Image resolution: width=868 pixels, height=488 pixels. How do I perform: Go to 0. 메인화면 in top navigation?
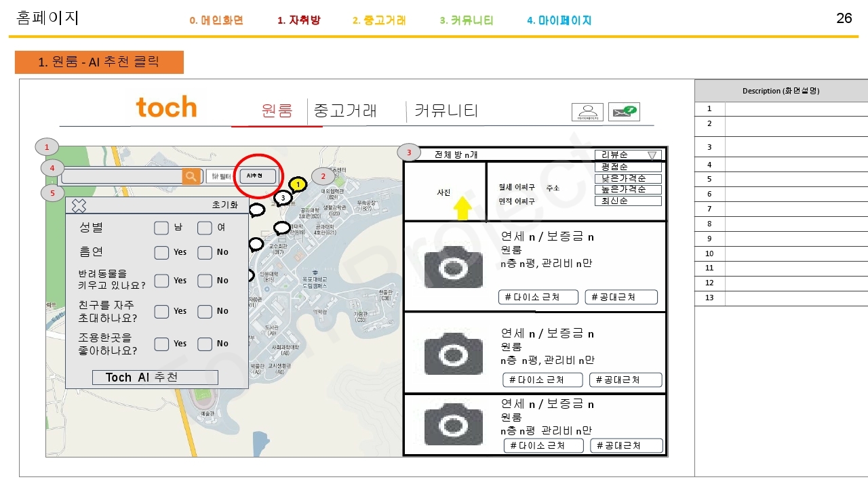click(216, 20)
